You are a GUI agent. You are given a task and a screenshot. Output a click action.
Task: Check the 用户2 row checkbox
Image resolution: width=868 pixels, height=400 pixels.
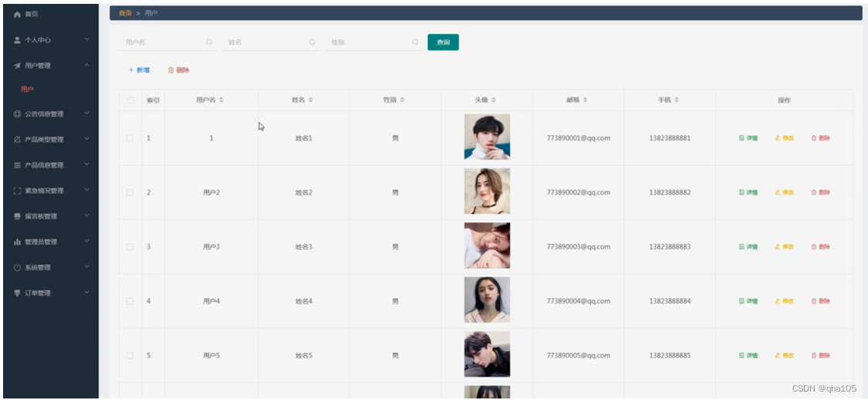point(130,192)
